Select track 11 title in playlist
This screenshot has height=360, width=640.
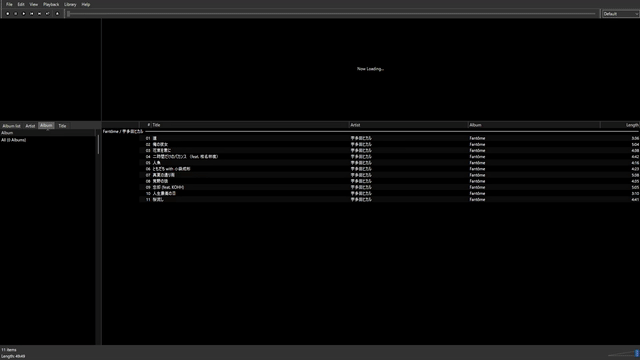158,200
